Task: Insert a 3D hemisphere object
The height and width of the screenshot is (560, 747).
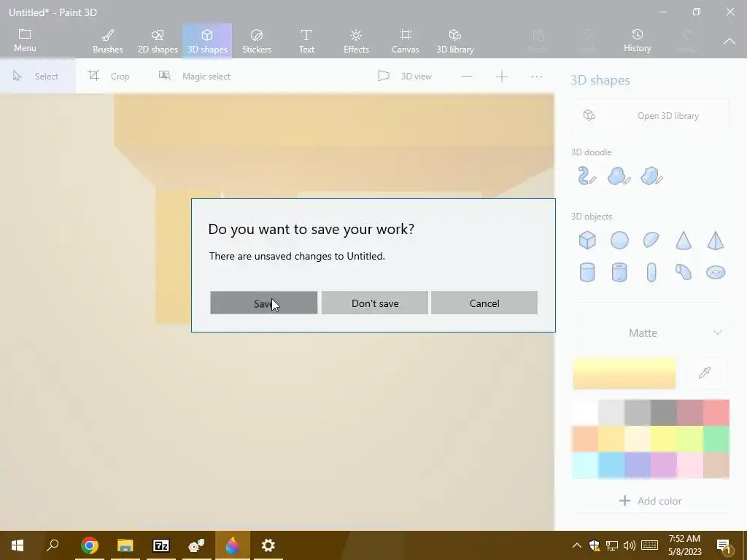Action: 651,239
